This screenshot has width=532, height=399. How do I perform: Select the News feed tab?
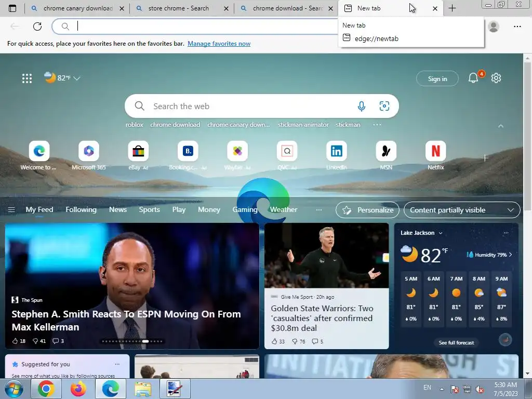coord(118,210)
